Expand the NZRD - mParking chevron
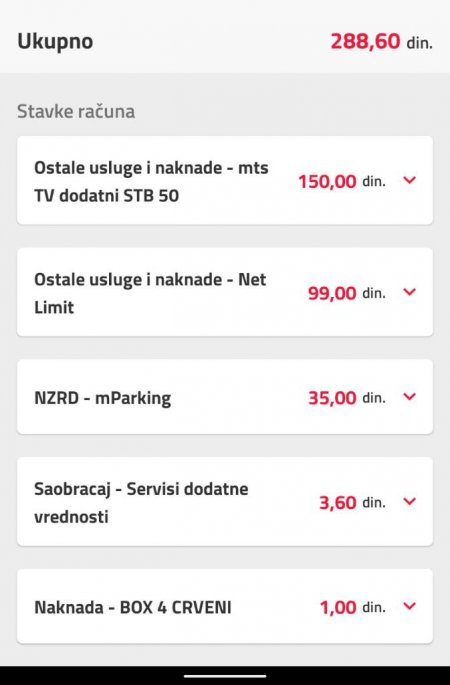The image size is (450, 685). pyautogui.click(x=409, y=397)
